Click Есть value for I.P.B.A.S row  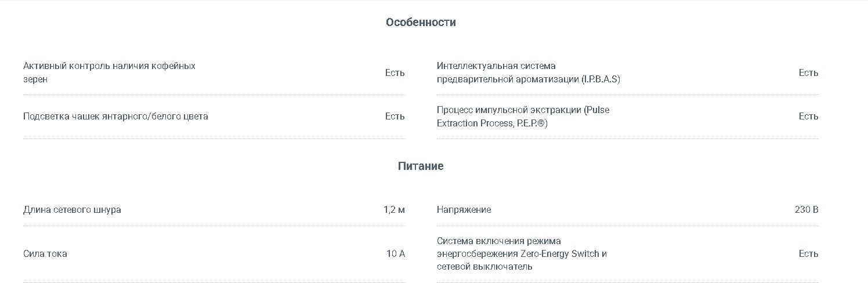[809, 72]
